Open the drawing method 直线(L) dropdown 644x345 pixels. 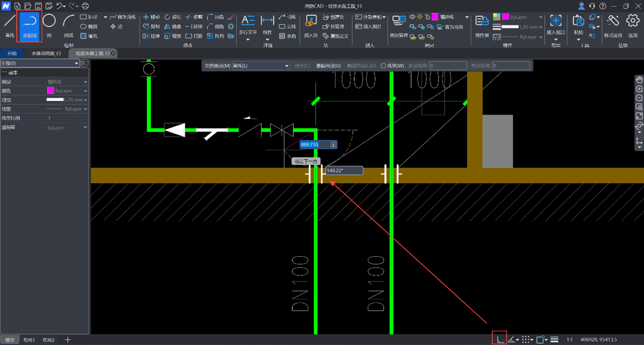pos(260,66)
